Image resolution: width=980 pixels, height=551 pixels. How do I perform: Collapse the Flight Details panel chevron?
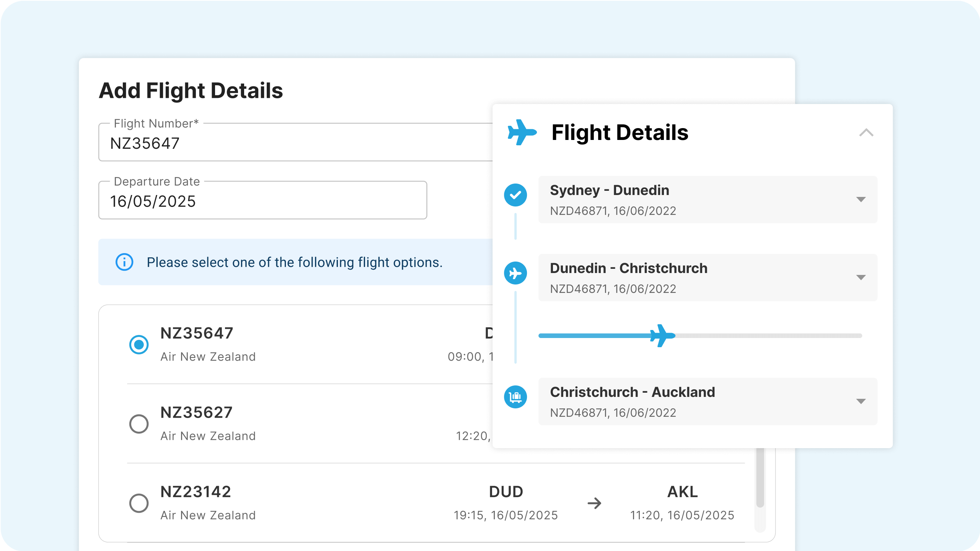click(x=866, y=133)
